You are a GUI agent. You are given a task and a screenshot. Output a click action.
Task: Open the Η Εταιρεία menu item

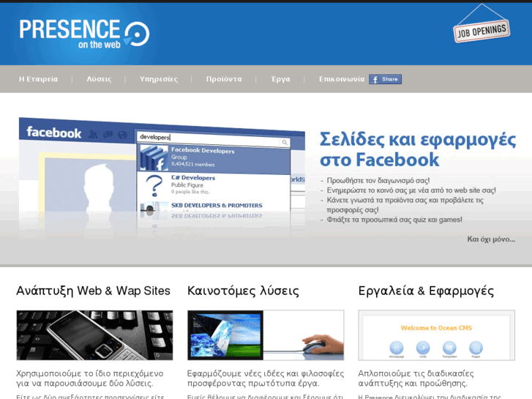pyautogui.click(x=38, y=79)
